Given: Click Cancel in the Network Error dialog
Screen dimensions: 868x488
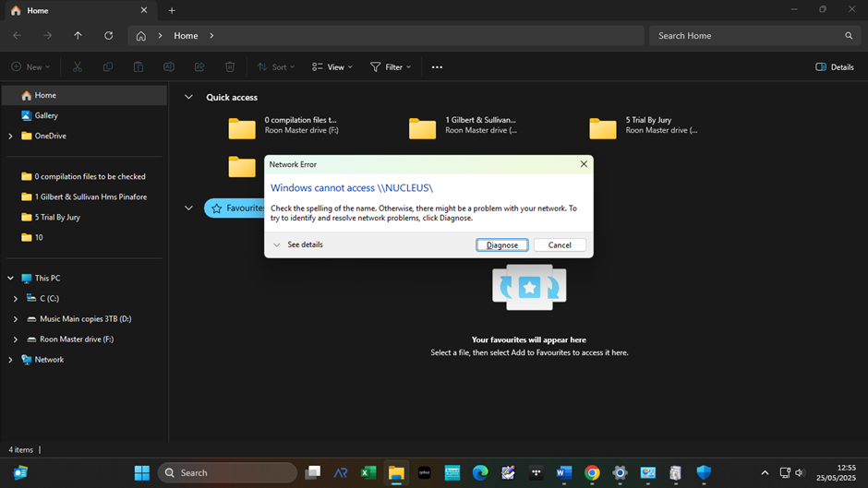Looking at the screenshot, I should (x=560, y=245).
